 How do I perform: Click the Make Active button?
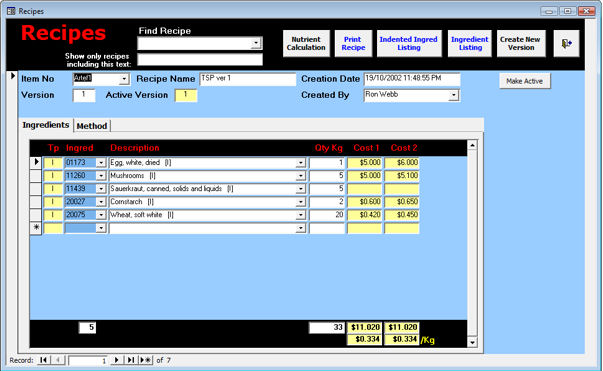click(x=525, y=81)
